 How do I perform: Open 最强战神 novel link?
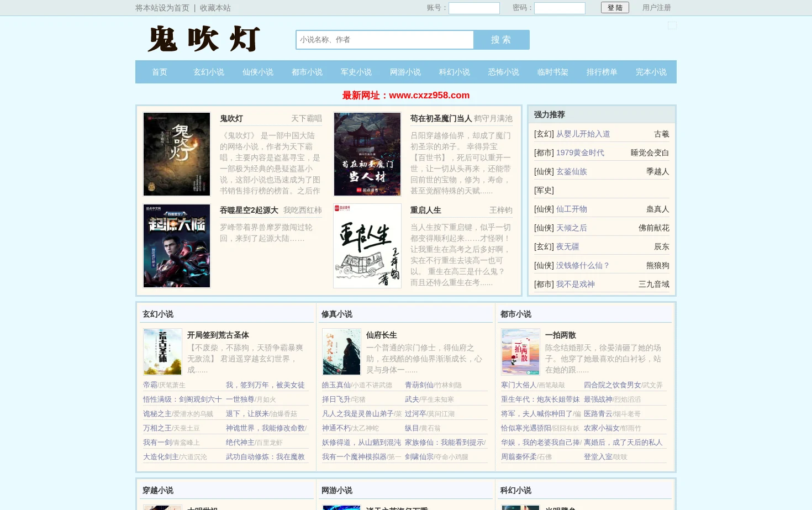598,399
